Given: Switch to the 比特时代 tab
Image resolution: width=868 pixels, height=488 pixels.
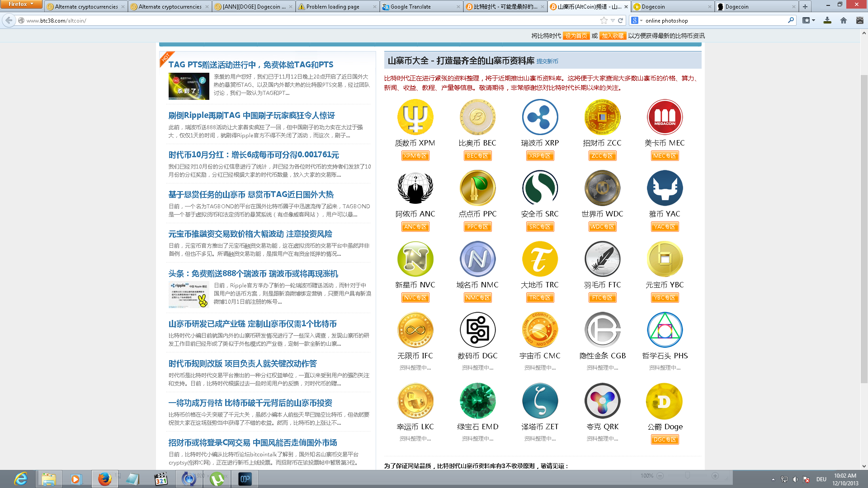Looking at the screenshot, I should tap(505, 6).
